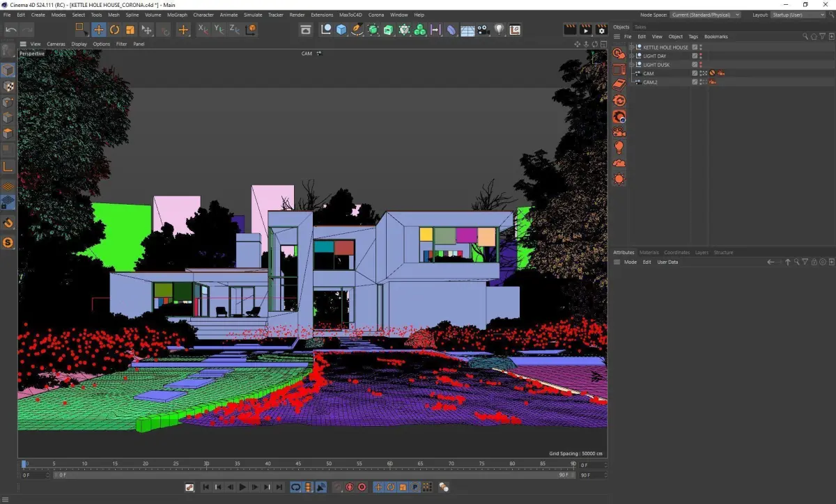This screenshot has width=836, height=504.
Task: Add a Floor environment object
Action: pos(467,29)
